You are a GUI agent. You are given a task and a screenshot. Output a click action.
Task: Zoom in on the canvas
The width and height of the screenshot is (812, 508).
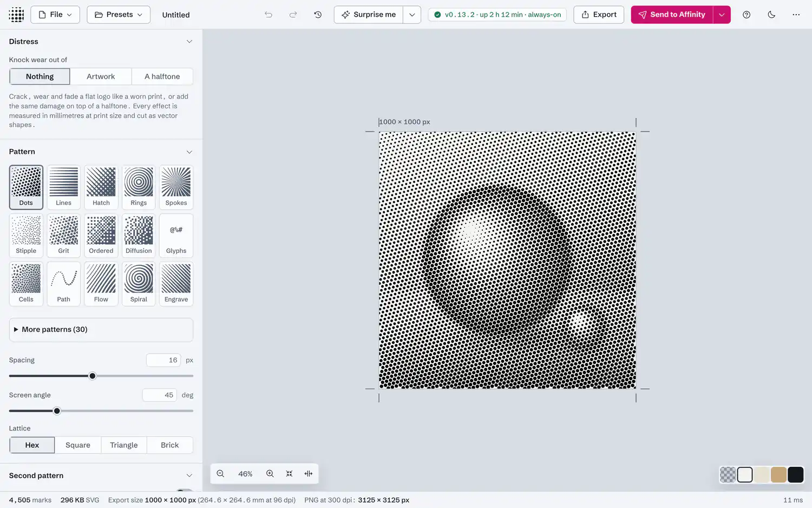tap(270, 474)
